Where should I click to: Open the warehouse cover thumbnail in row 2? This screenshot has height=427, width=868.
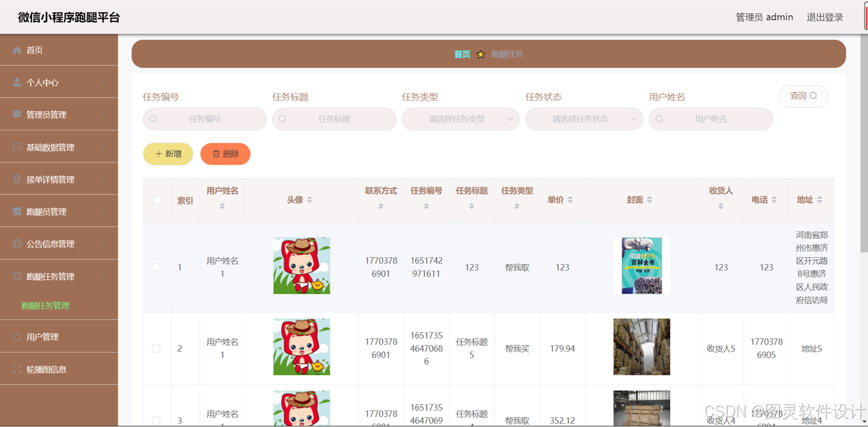(x=641, y=347)
